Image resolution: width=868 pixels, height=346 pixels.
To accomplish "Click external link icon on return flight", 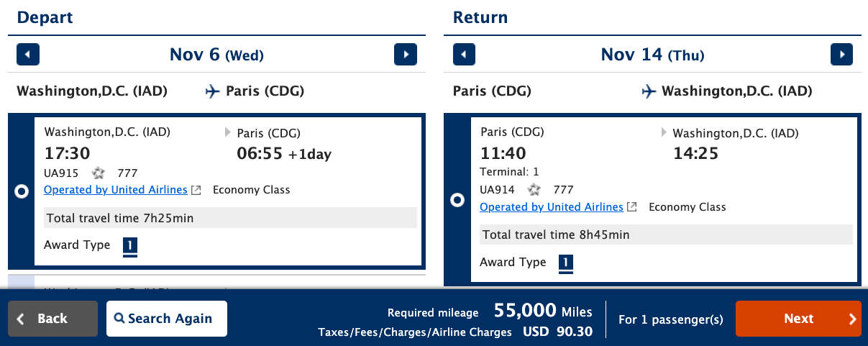I will click(x=631, y=207).
